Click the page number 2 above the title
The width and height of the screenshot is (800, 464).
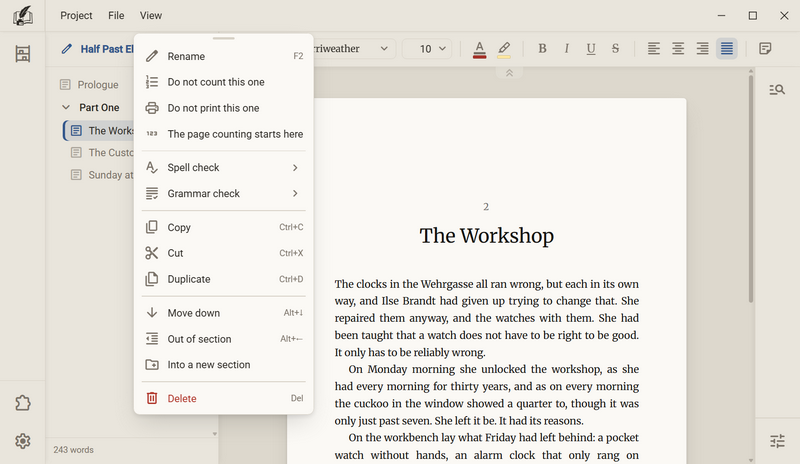(486, 207)
